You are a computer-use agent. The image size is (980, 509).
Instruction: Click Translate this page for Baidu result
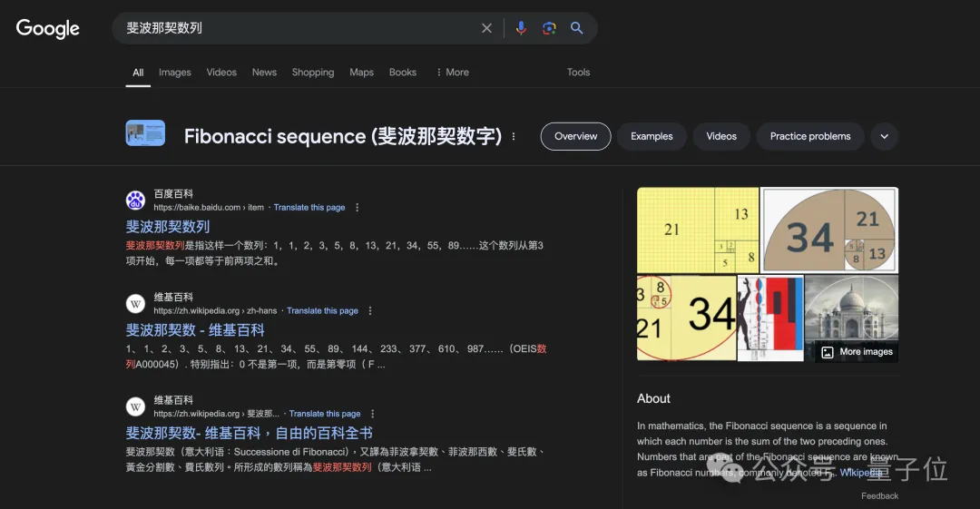coord(309,208)
